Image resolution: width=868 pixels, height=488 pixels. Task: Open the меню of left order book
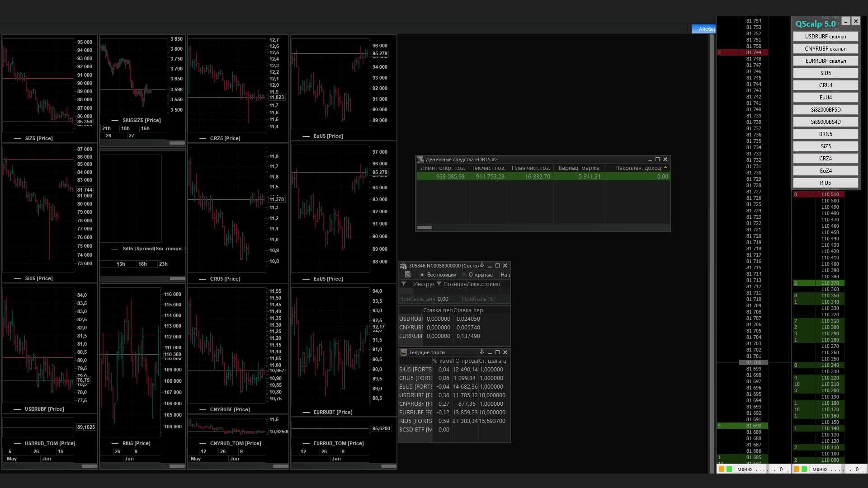point(744,469)
